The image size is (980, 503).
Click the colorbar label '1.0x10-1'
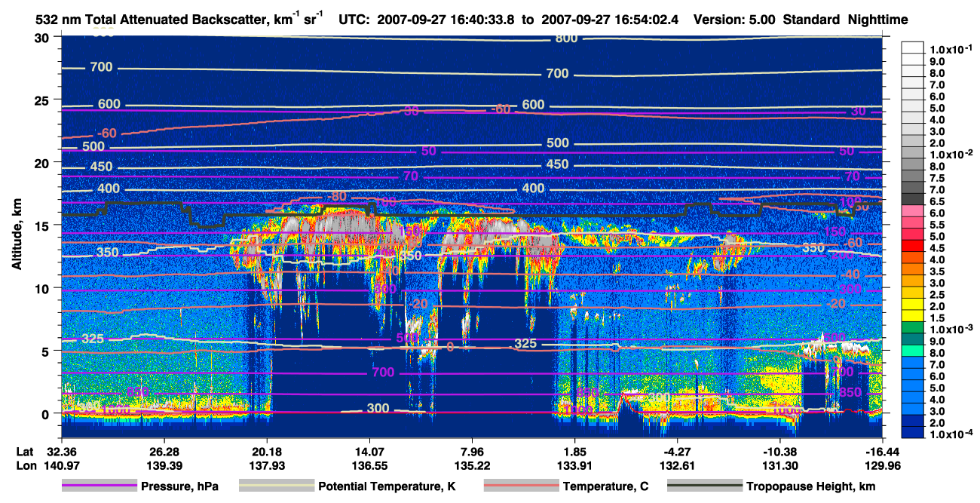pyautogui.click(x=952, y=49)
